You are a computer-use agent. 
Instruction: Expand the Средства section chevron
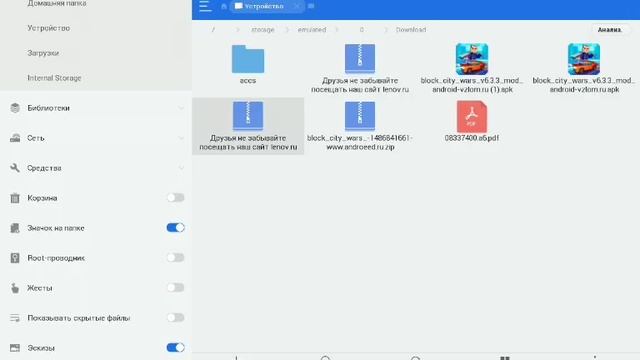click(x=181, y=168)
